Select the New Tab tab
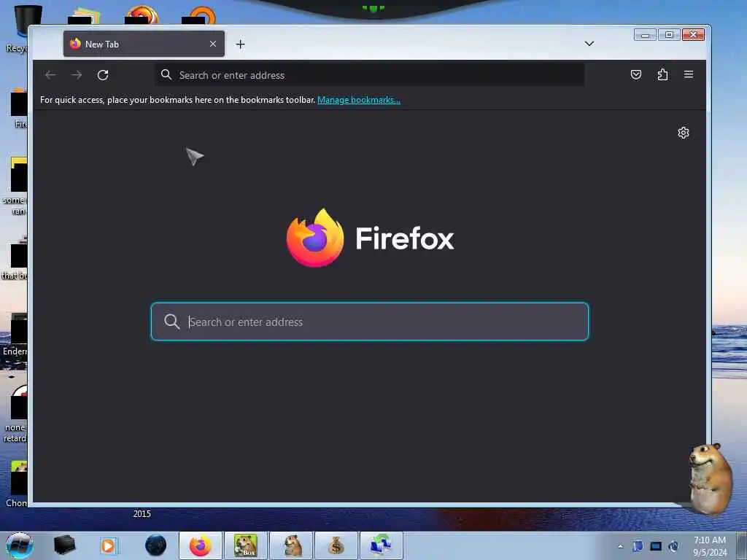The image size is (747, 560). point(144,44)
